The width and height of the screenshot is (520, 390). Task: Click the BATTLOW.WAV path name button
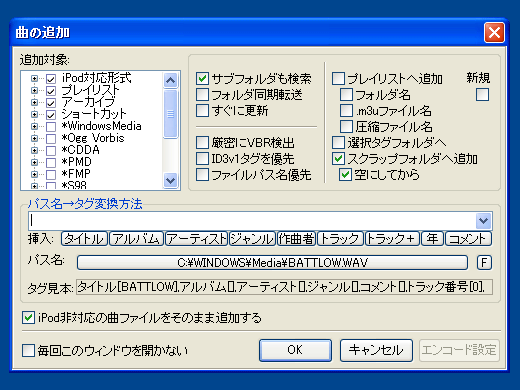coord(272,263)
